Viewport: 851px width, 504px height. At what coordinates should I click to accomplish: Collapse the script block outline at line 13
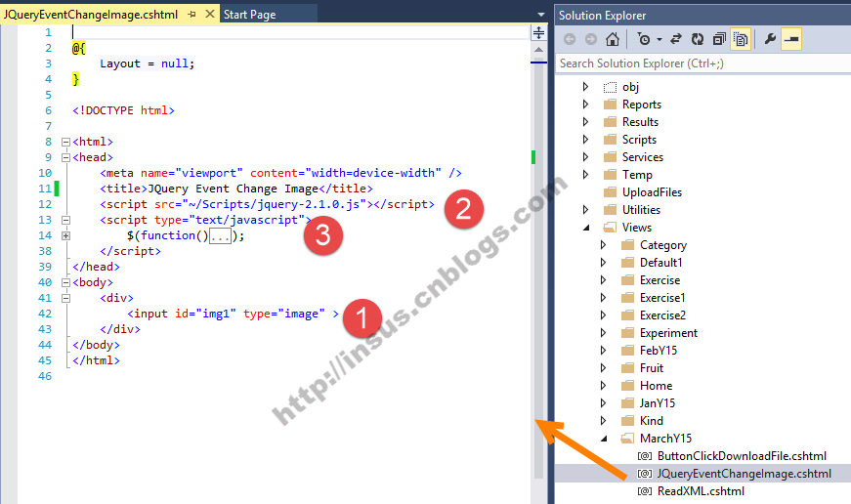(65, 221)
